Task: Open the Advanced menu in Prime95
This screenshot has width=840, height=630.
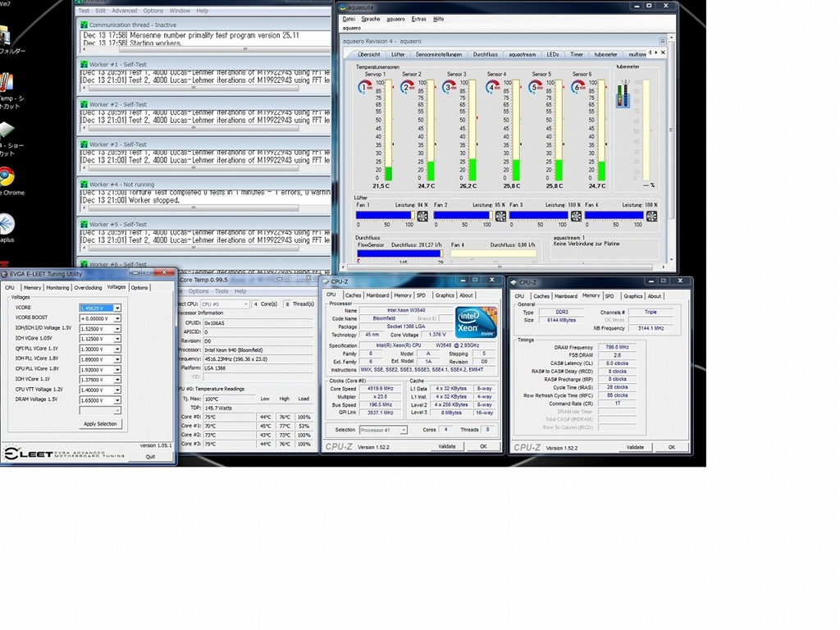Action: coord(125,10)
